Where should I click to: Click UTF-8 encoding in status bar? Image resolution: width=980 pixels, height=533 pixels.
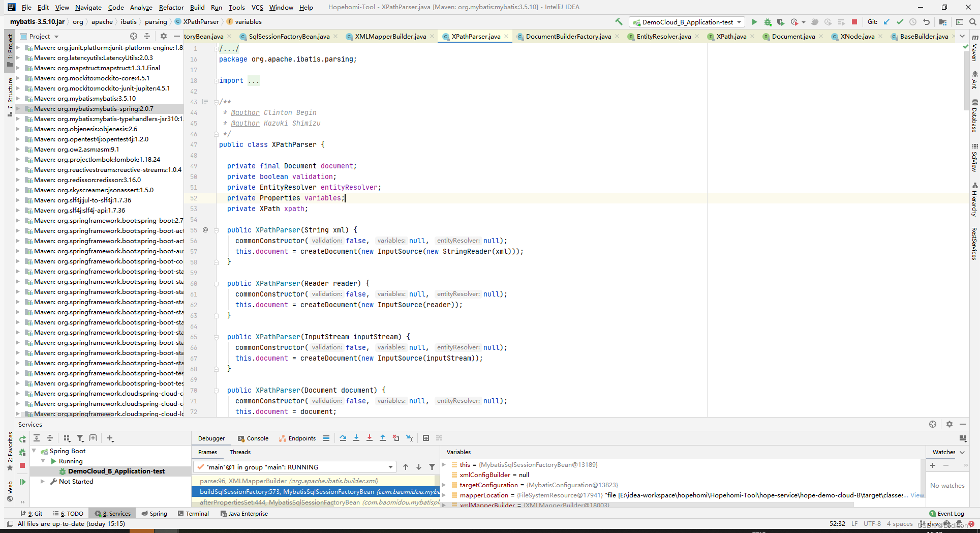(x=872, y=524)
